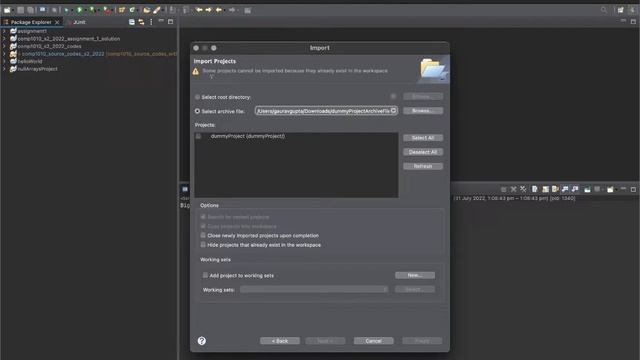Open Package Explorer view menu dots
Image resolution: width=640 pixels, height=360 pixels.
coord(151,22)
